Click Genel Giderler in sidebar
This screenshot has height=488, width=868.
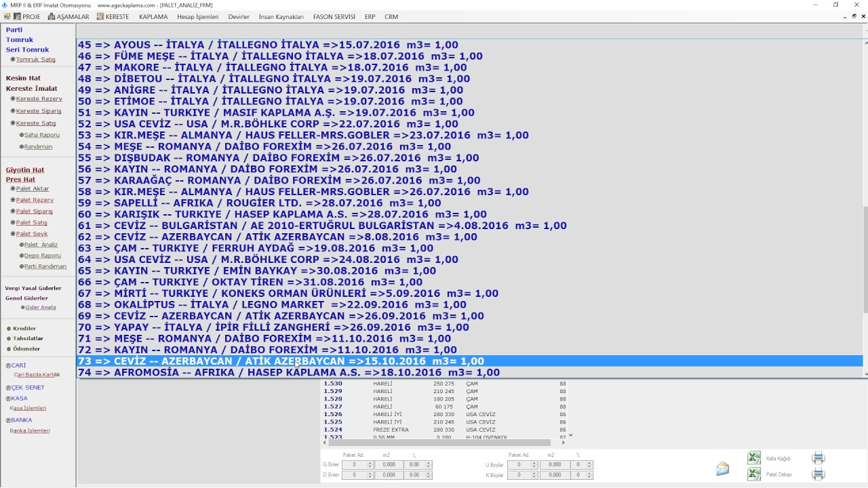[26, 298]
